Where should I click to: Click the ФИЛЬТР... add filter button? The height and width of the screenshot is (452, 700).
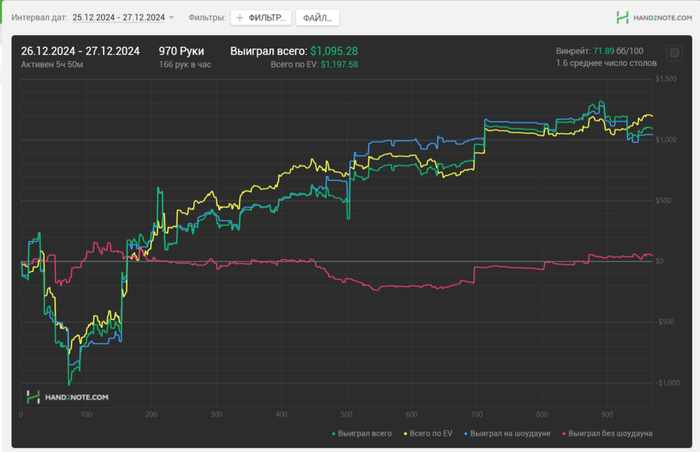(x=261, y=18)
